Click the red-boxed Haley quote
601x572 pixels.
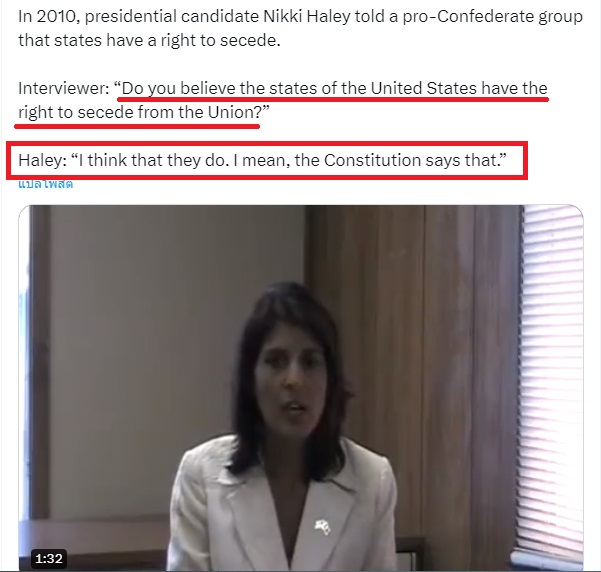click(267, 160)
